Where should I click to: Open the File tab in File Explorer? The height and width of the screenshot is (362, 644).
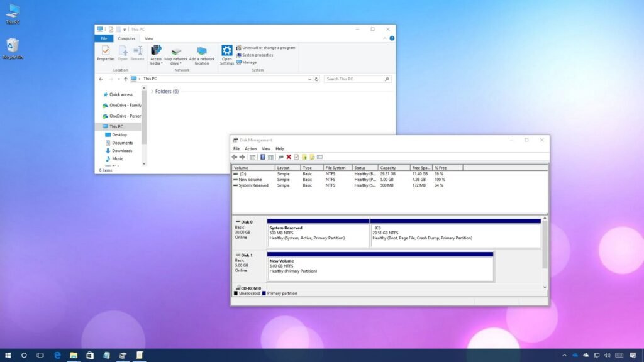(104, 38)
